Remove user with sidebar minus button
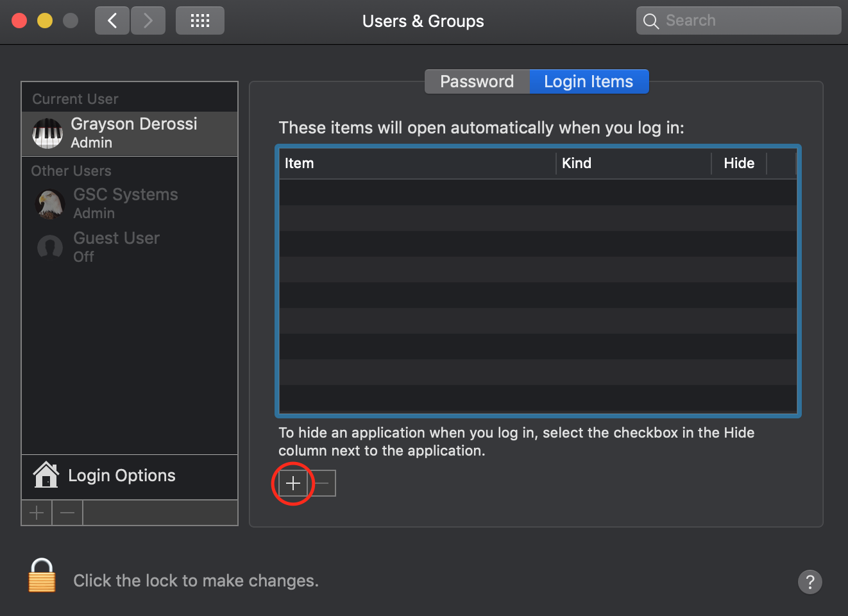The width and height of the screenshot is (848, 616). [67, 513]
